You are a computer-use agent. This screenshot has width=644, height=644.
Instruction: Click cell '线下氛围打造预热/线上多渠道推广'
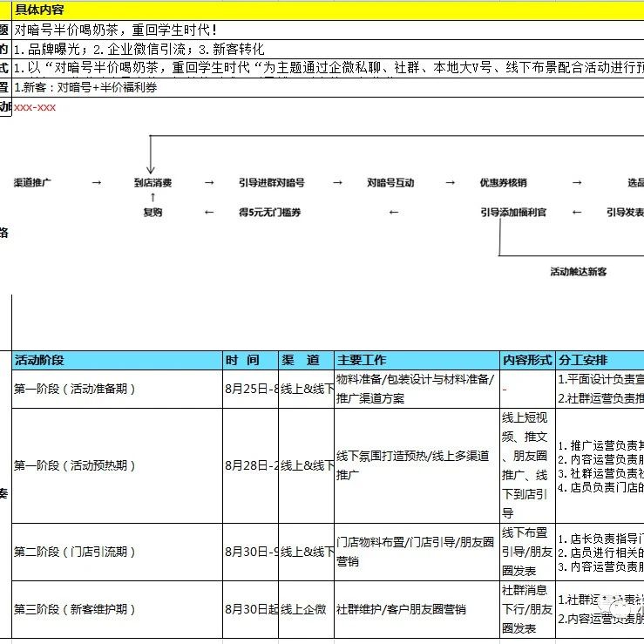point(417,465)
